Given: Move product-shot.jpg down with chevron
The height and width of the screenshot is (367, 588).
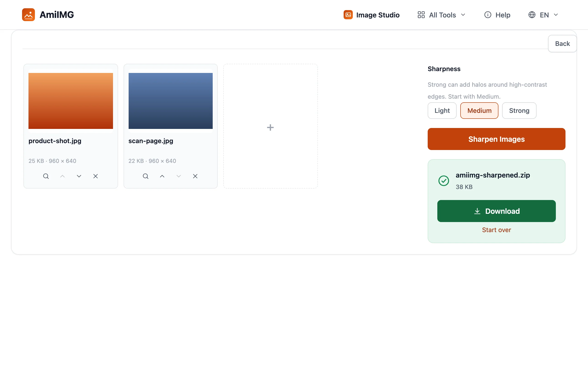Looking at the screenshot, I should pyautogui.click(x=79, y=176).
